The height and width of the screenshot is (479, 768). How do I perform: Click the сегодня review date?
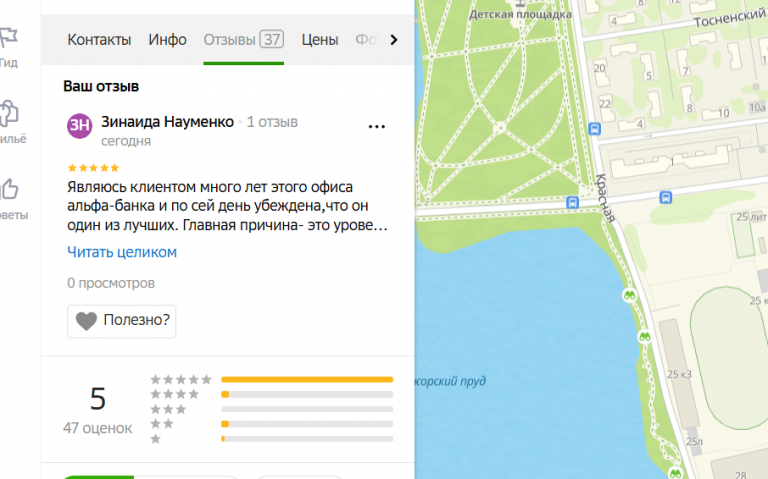126,141
